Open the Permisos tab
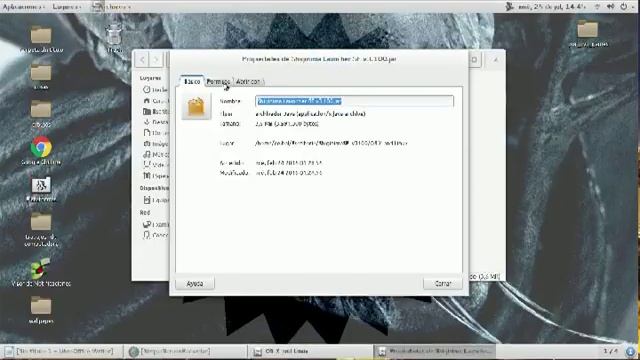The image size is (640, 360). coord(218,82)
